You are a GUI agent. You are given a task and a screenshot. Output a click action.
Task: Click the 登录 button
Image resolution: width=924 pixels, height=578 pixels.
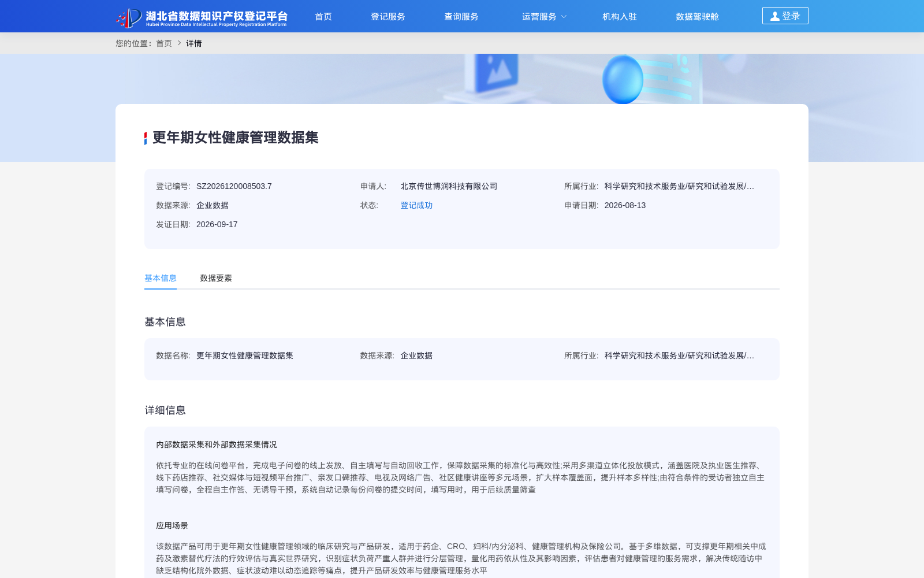785,16
